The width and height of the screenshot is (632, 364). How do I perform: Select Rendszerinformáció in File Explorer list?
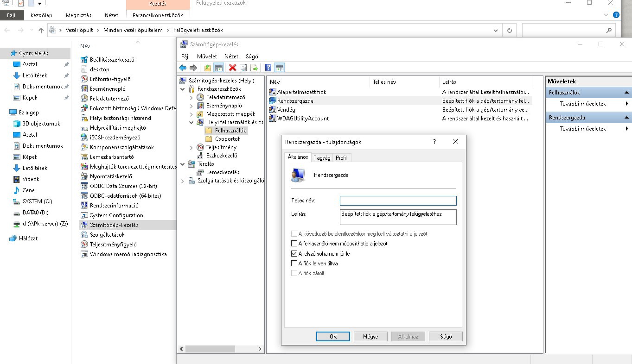coord(114,205)
